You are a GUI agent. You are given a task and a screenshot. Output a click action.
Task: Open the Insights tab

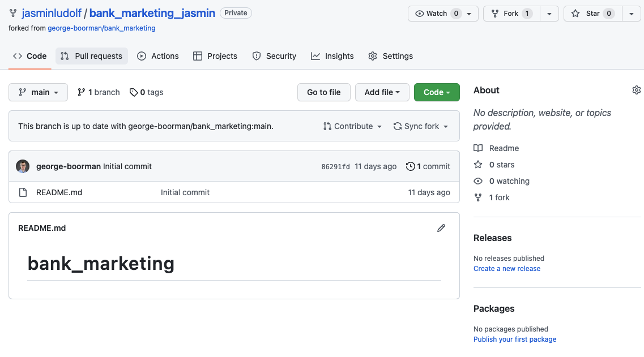332,56
